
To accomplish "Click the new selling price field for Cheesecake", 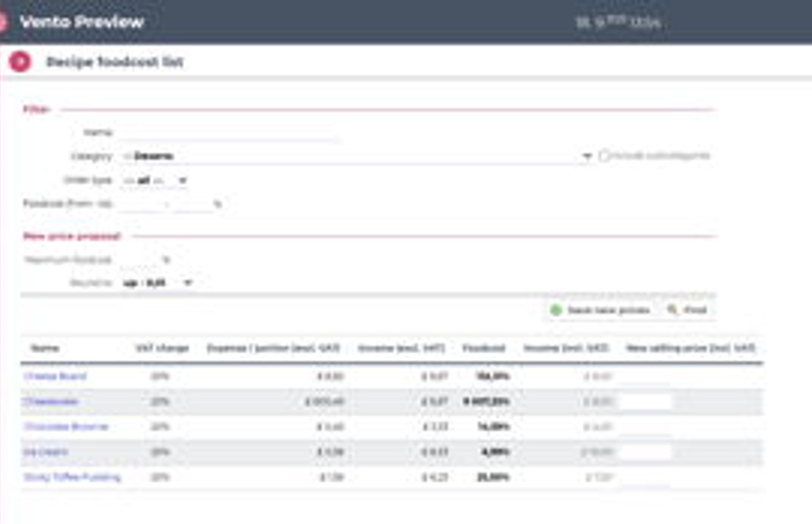I will 645,402.
